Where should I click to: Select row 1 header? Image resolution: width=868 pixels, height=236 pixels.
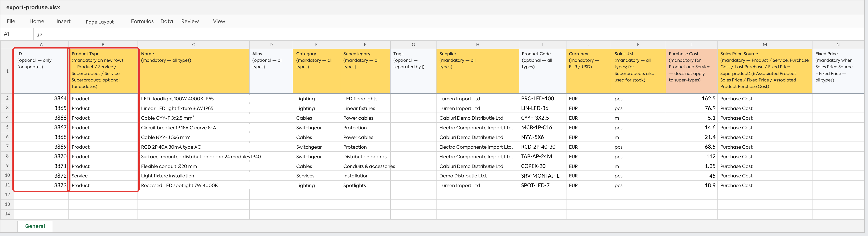click(7, 71)
